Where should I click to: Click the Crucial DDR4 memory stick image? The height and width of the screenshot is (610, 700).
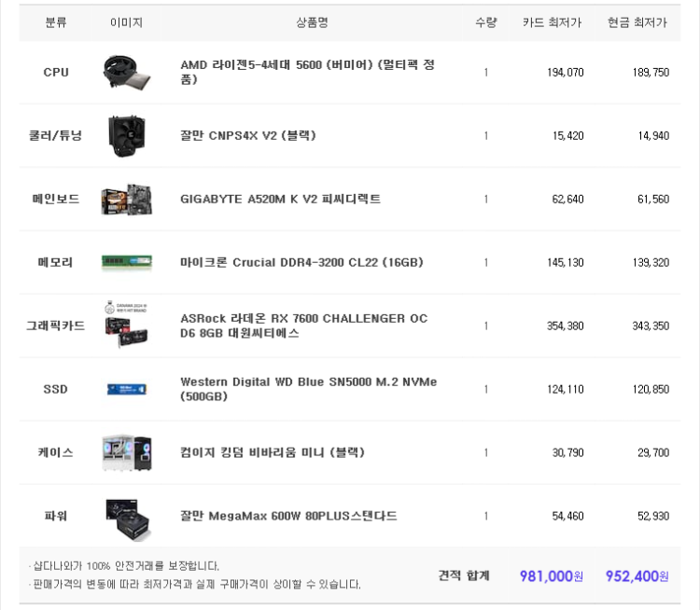click(126, 263)
